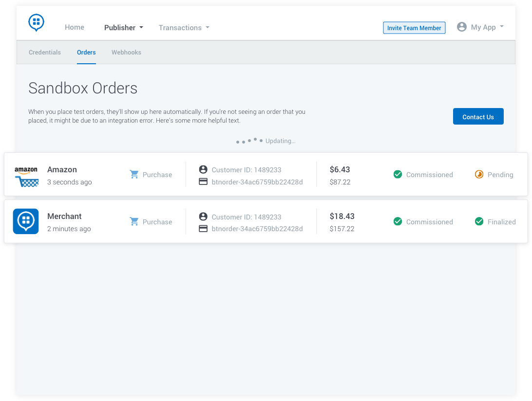Open the Home page
The image size is (532, 401).
click(75, 27)
